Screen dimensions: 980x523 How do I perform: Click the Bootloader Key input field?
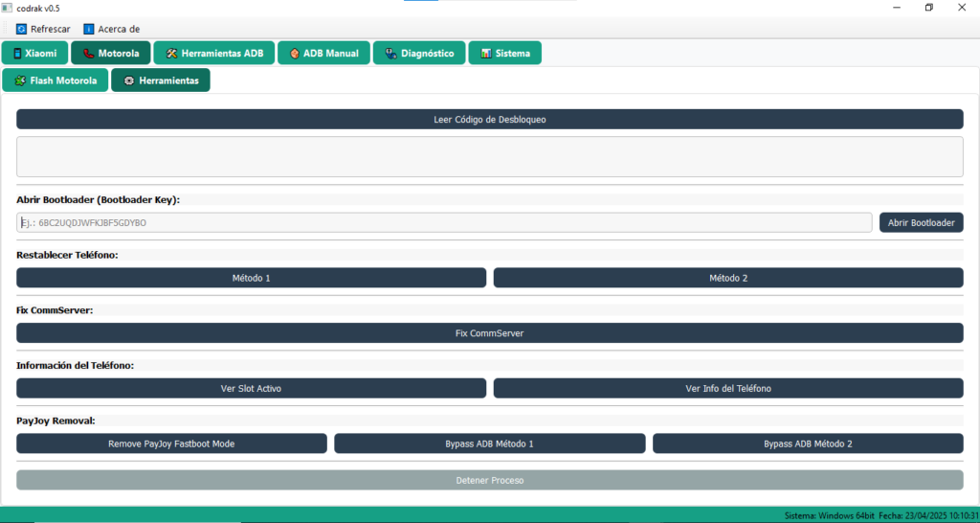coord(444,222)
